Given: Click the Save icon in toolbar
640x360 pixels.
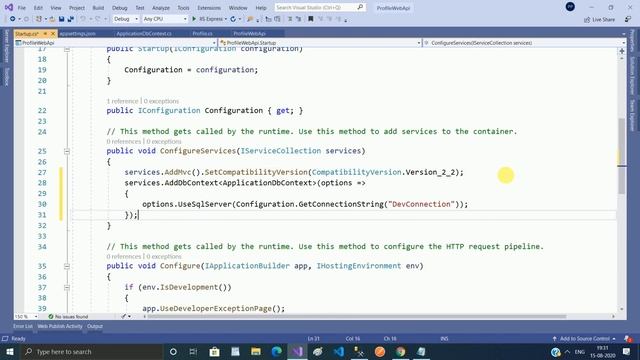Looking at the screenshot, I should (x=62, y=19).
